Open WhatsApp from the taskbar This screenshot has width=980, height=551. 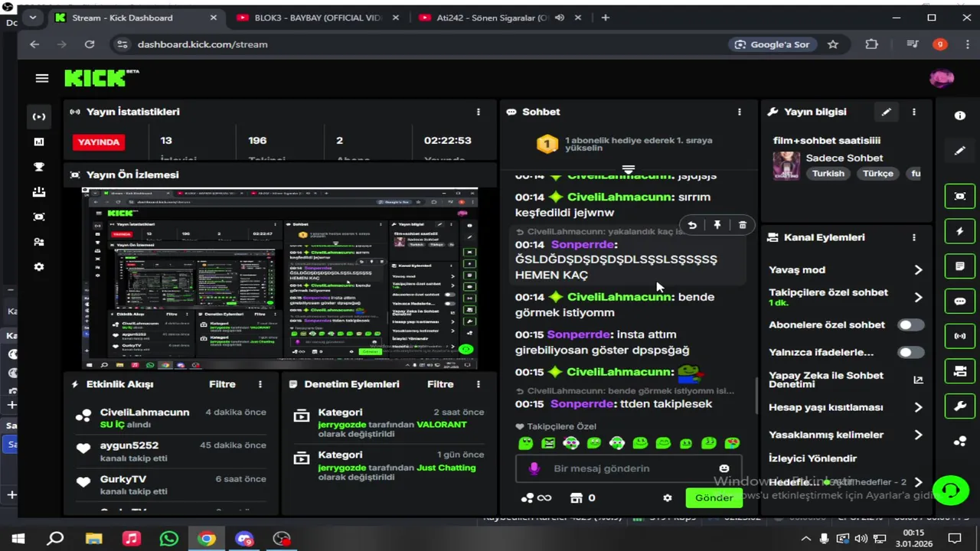(x=169, y=539)
